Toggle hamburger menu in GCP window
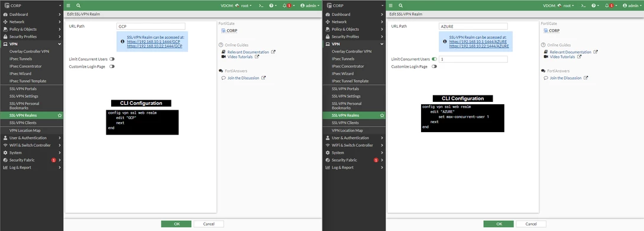The image size is (644, 231). coord(69,6)
